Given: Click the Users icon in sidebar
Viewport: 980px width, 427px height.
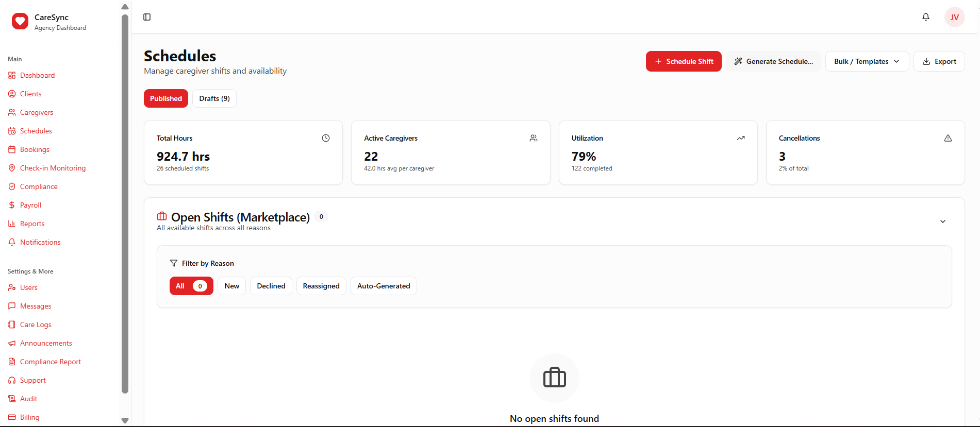Looking at the screenshot, I should click(12, 287).
